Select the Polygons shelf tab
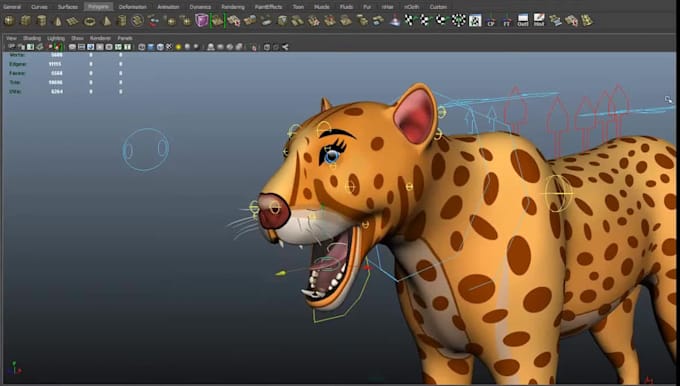680x386 pixels. coord(98,7)
